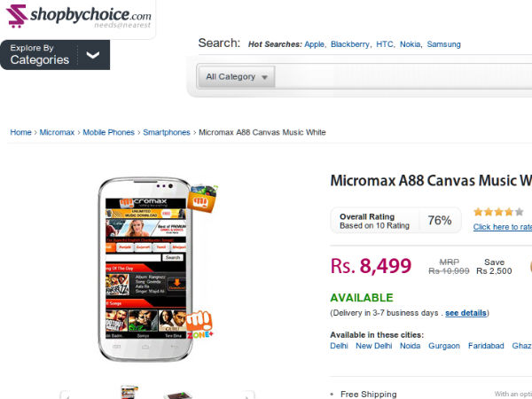532x399 pixels.
Task: Select the Blackberry hot search link
Action: coord(349,44)
